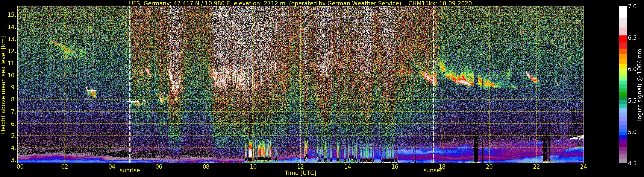
Task: Click the y-axis tick '6.'
Action: pyautogui.click(x=14, y=124)
